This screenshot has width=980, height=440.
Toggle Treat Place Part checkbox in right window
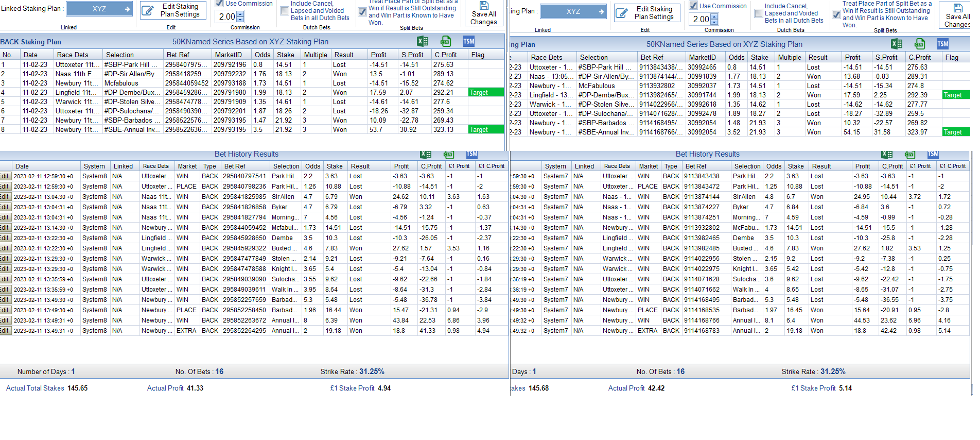point(836,14)
